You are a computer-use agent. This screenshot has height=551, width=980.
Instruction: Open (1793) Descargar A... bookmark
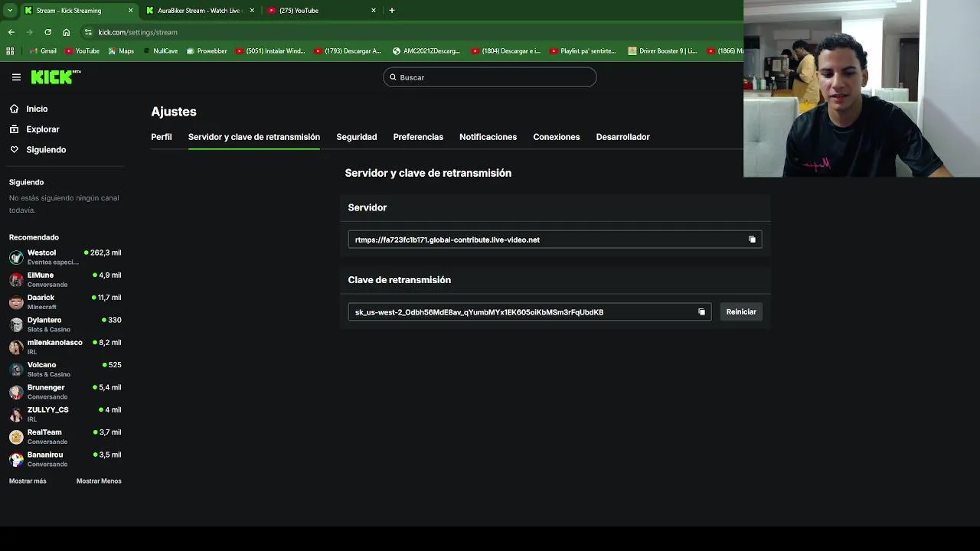[x=348, y=51]
